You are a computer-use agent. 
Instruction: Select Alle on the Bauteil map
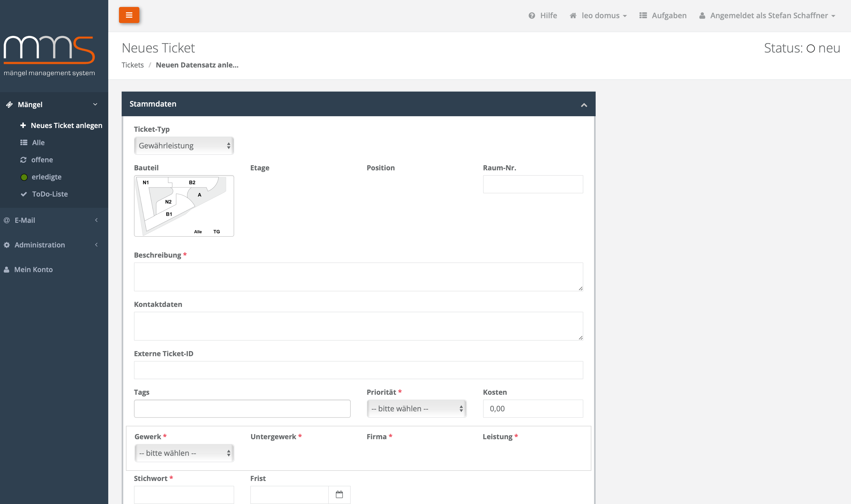pyautogui.click(x=198, y=232)
